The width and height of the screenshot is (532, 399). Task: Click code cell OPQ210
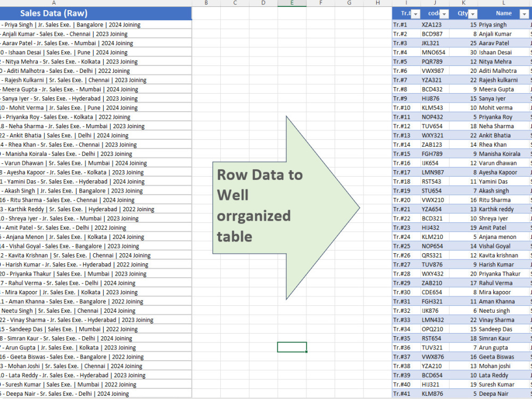click(435, 329)
